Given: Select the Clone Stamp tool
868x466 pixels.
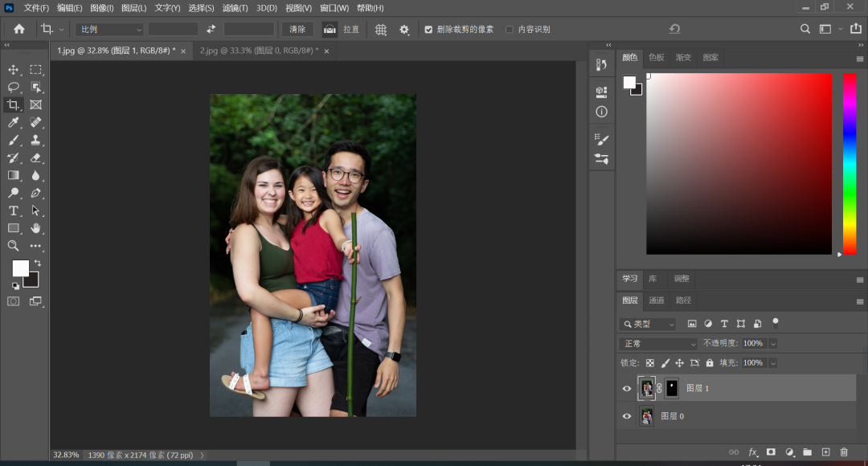Looking at the screenshot, I should point(36,140).
